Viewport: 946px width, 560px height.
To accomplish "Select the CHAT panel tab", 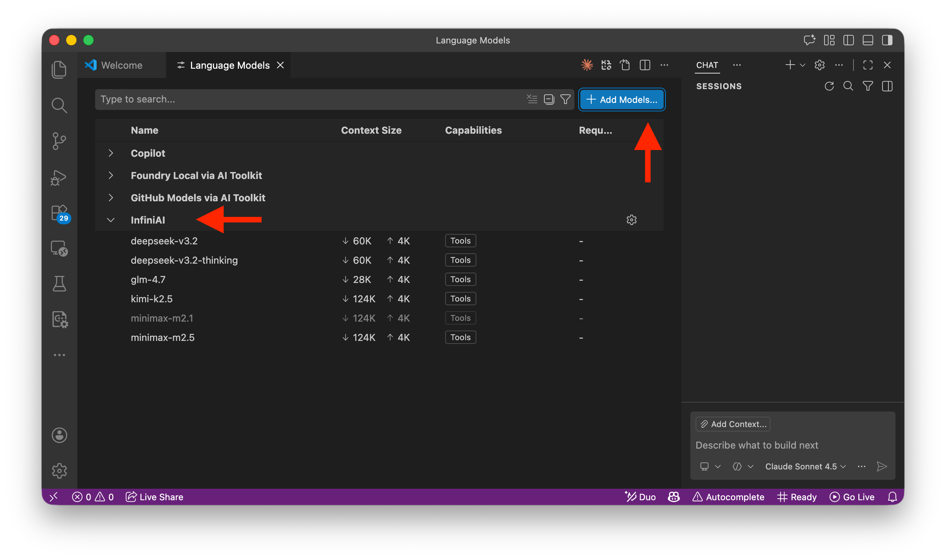I will (707, 65).
